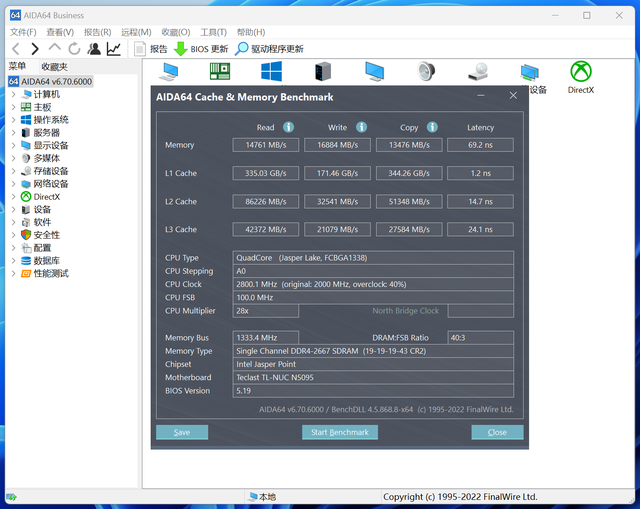Select the 安全性 tree item
640x509 pixels.
click(x=47, y=235)
